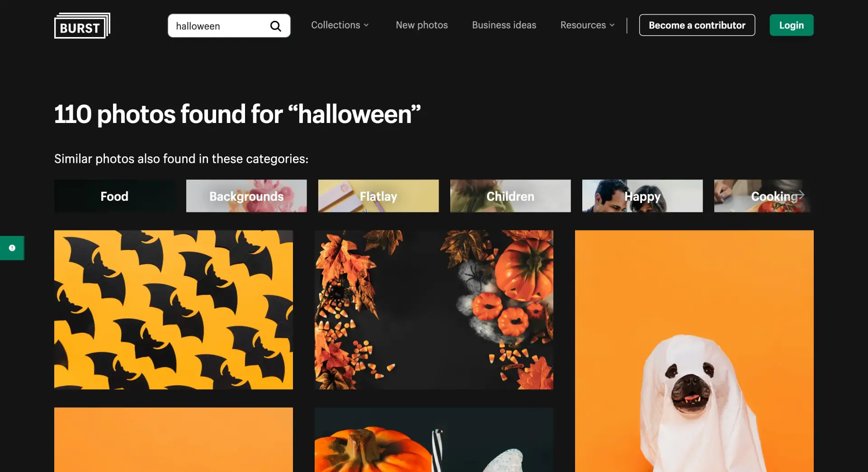
Task: Open the autumn leaves and pumpkins flatlay photo
Action: point(434,310)
